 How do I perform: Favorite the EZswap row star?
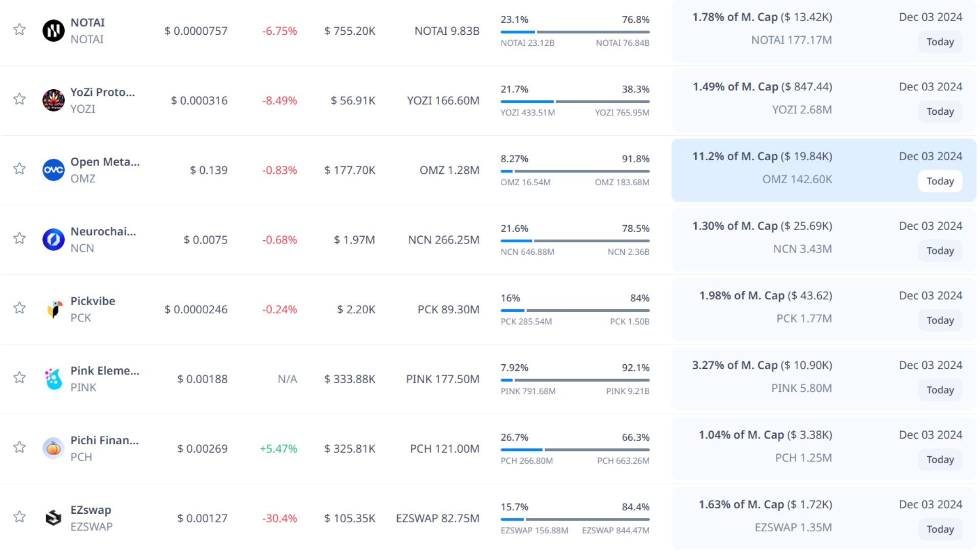point(19,517)
